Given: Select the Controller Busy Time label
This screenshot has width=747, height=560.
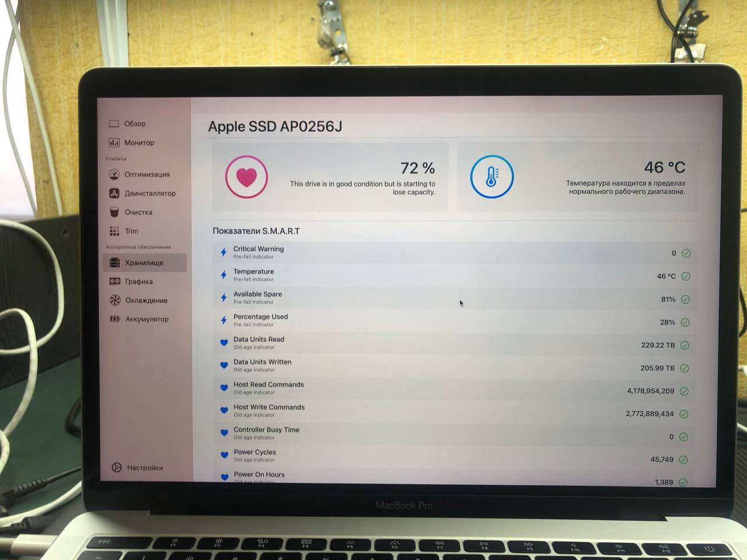Looking at the screenshot, I should coord(267,429).
